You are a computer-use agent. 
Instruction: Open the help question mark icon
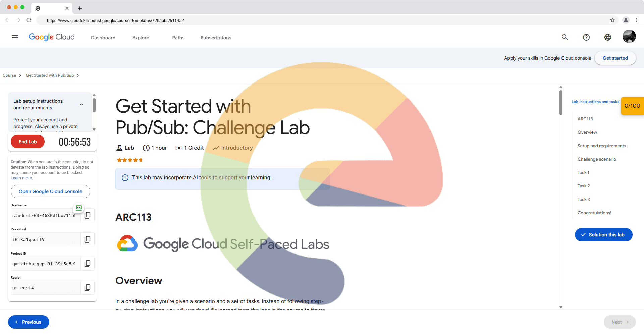click(586, 37)
